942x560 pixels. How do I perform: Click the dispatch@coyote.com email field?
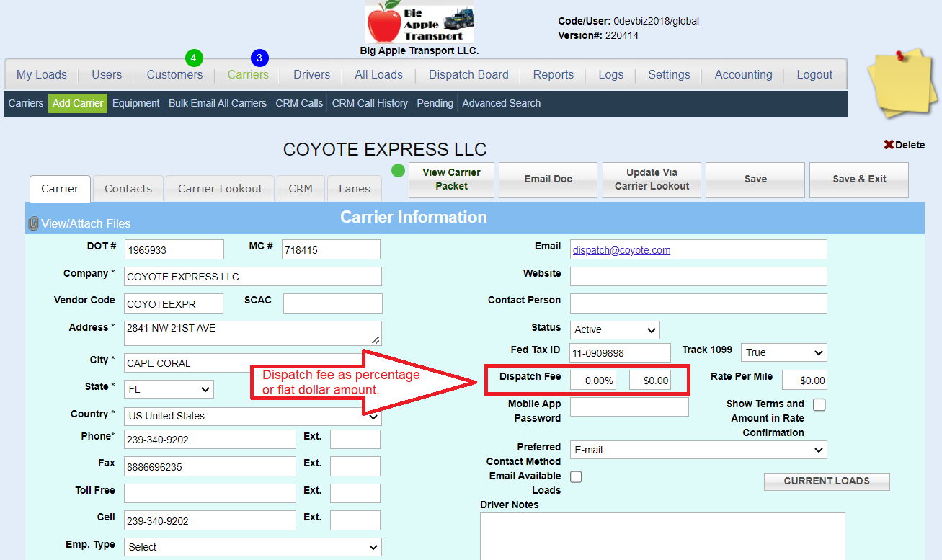click(698, 250)
